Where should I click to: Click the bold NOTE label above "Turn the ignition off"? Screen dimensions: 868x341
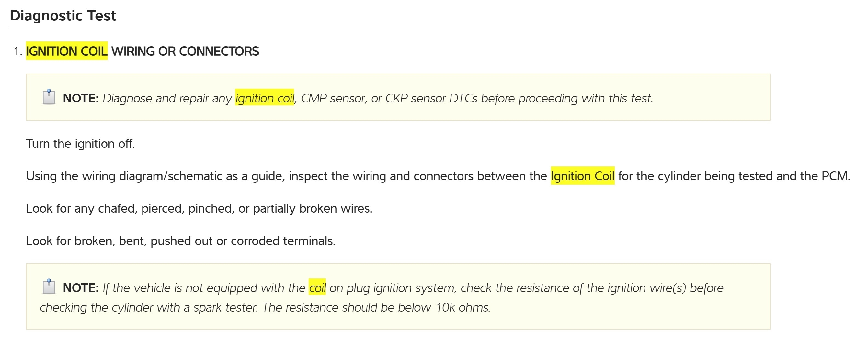(81, 98)
